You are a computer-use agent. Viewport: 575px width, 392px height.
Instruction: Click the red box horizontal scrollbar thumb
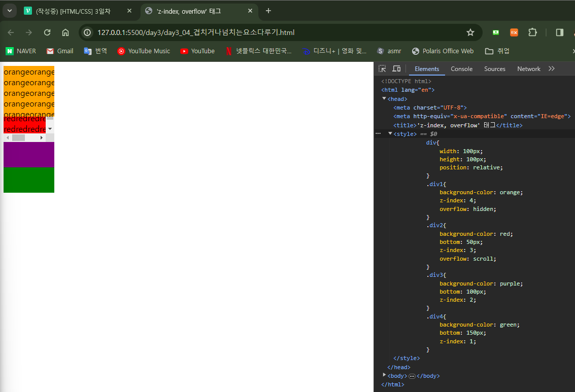click(x=18, y=138)
